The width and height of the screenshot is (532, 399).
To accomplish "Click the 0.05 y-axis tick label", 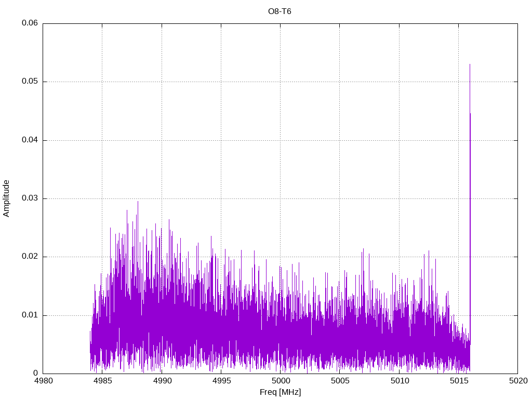I will (30, 82).
